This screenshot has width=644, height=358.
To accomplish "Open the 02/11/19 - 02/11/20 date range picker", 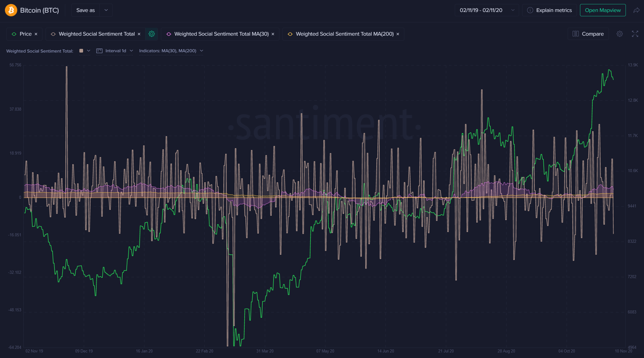I will tap(487, 10).
